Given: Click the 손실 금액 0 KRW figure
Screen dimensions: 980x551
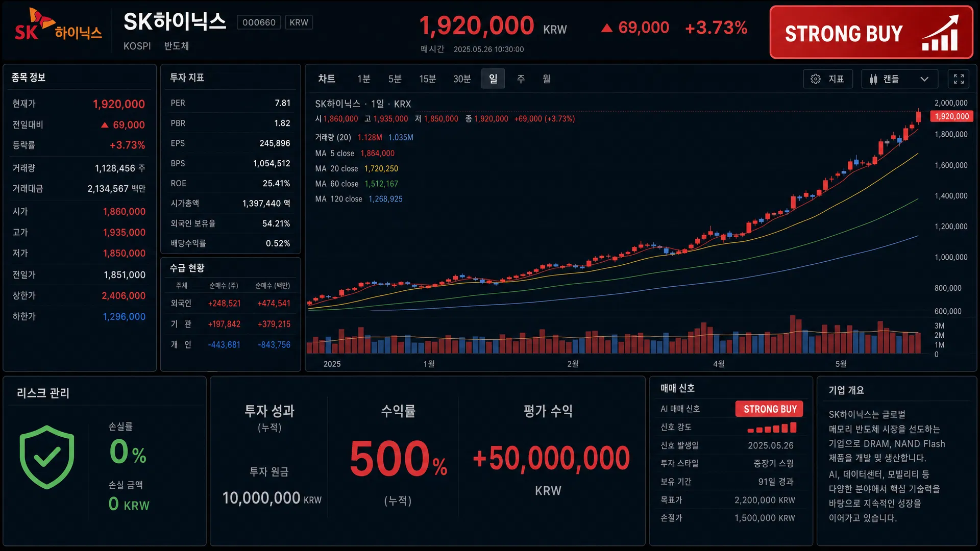Looking at the screenshot, I should (x=129, y=504).
